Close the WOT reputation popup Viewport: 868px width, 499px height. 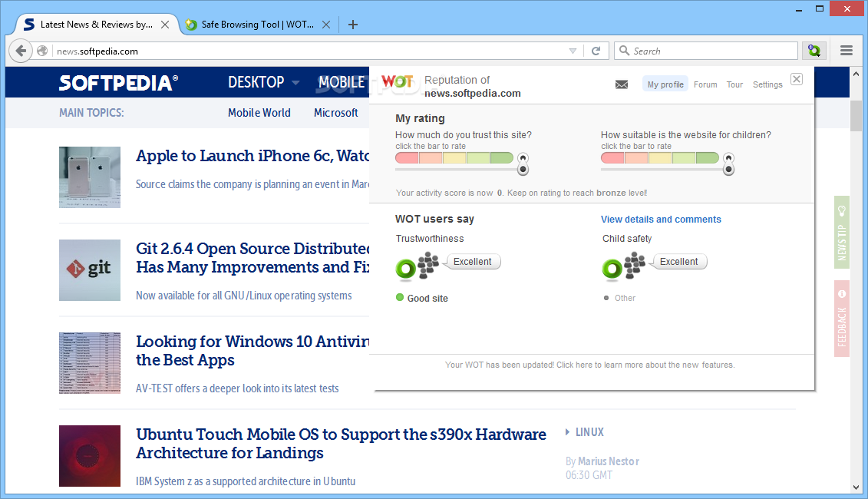click(x=796, y=79)
